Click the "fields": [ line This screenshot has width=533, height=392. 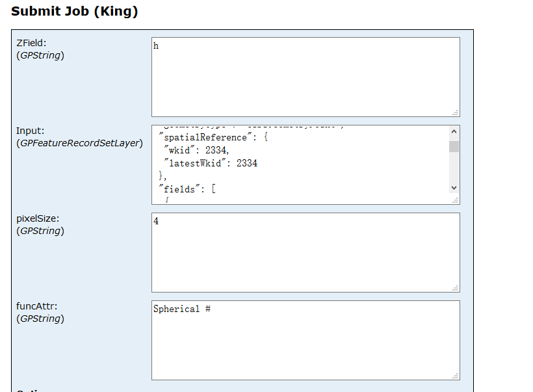pyautogui.click(x=187, y=189)
